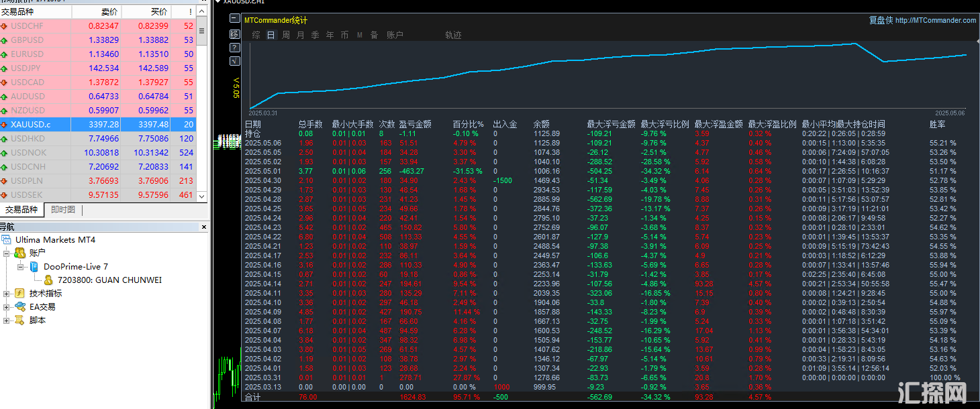Switch to the 币 symbol tab
This screenshot has width=980, height=409.
pyautogui.click(x=345, y=35)
